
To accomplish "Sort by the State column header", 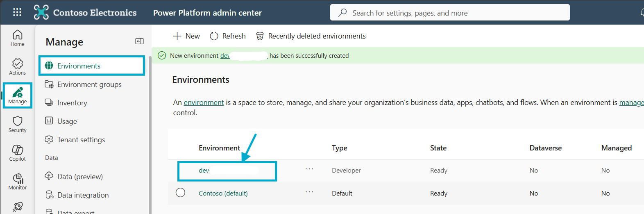I will click(x=438, y=148).
